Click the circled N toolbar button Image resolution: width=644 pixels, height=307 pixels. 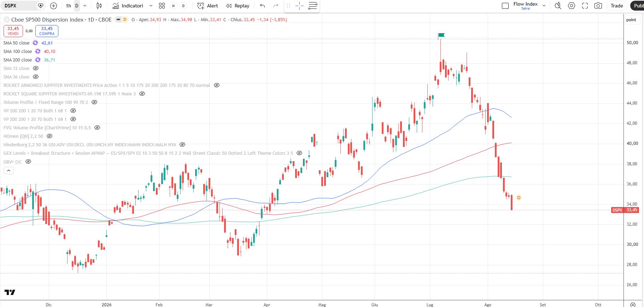pyautogui.click(x=173, y=6)
